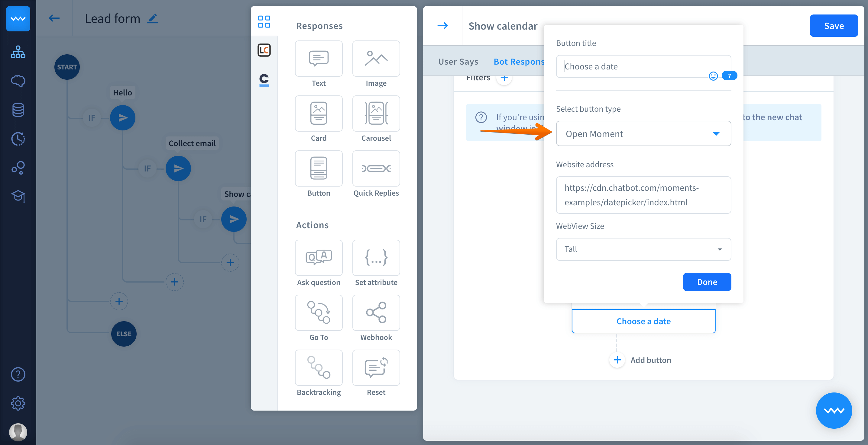Screen dimensions: 868x445
Task: Edit the Lead form story name
Action: tap(153, 18)
